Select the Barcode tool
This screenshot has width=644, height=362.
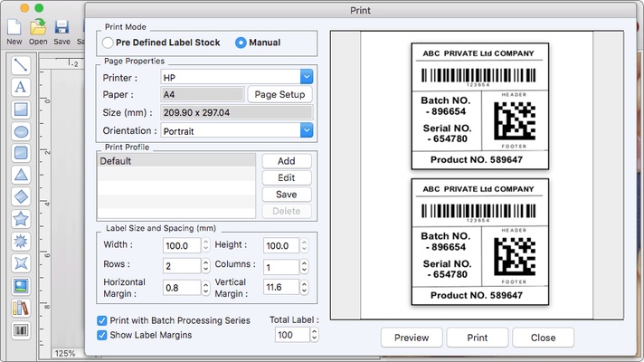21,330
